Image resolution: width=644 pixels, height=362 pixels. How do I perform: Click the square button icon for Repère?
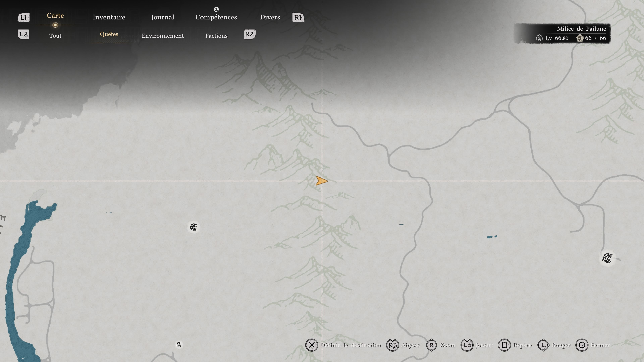coord(504,345)
